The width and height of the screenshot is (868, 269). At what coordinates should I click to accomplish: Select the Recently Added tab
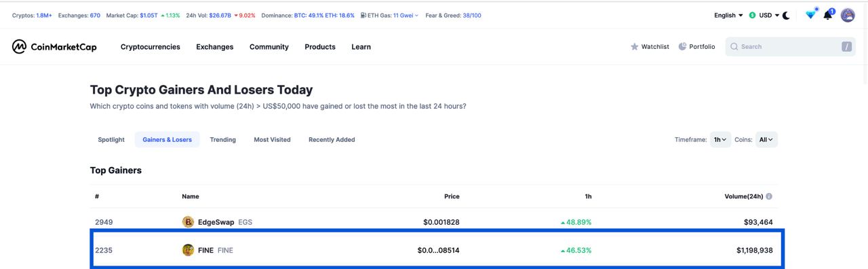(x=332, y=140)
